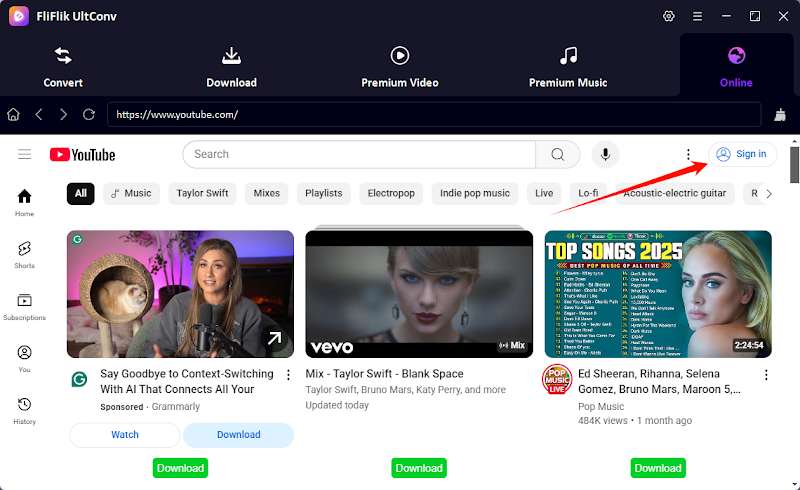The image size is (800, 490).
Task: Select the Music filter chip
Action: click(x=131, y=193)
